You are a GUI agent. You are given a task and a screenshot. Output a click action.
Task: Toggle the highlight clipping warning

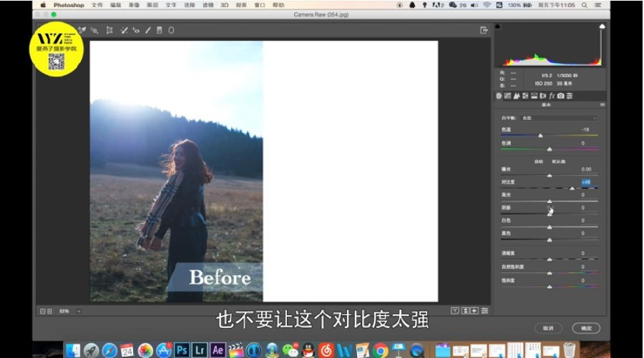[x=602, y=26]
